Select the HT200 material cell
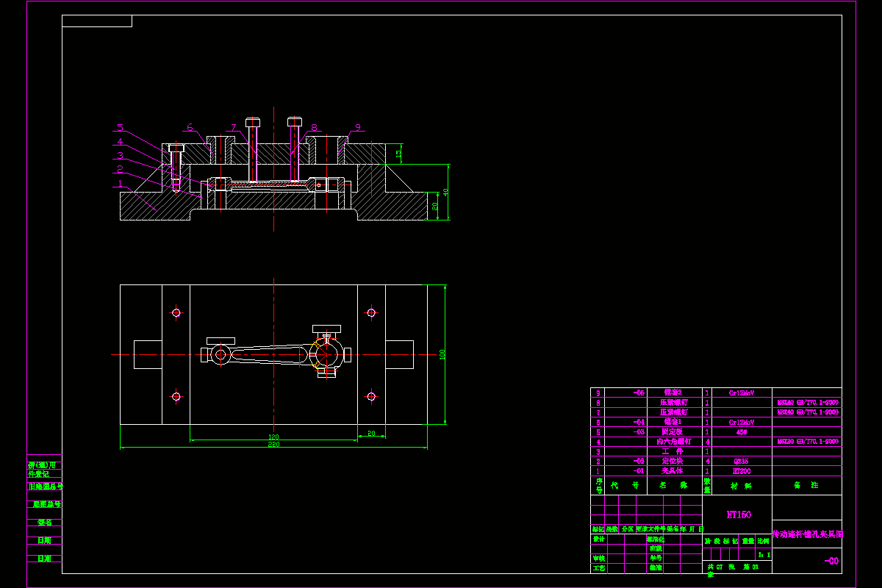882x588 pixels. 740,470
